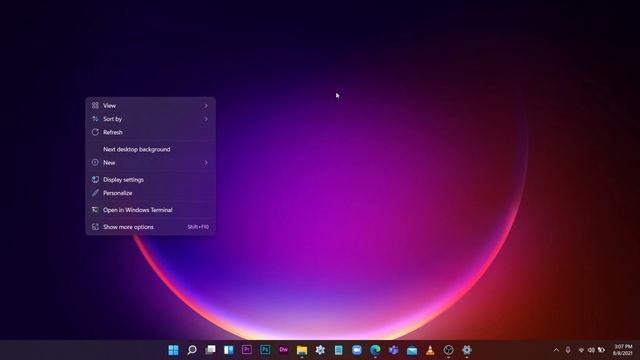Image resolution: width=640 pixels, height=360 pixels.
Task: Click the volume speaker tray icon
Action: click(x=591, y=350)
